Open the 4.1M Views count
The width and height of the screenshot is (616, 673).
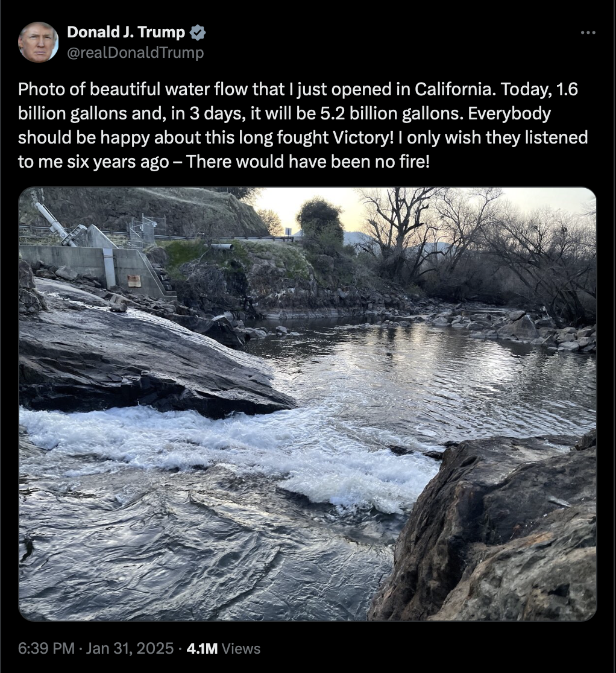tap(224, 648)
